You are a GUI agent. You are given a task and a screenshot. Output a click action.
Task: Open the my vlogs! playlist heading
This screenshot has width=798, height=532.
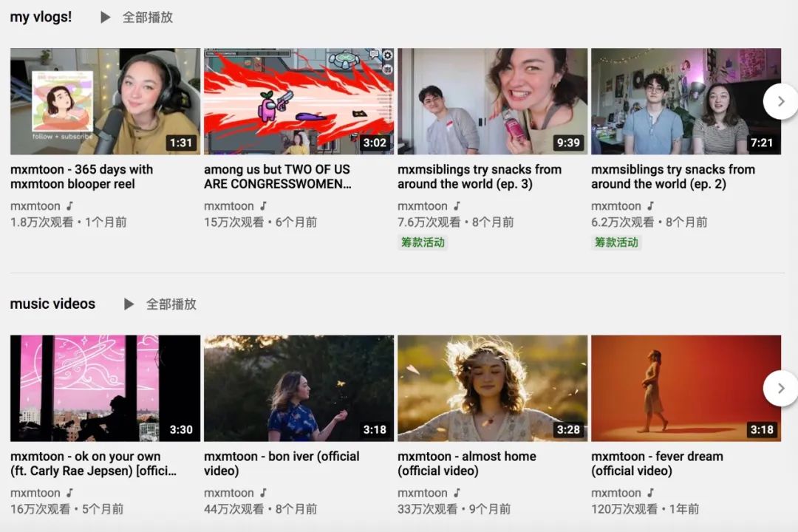click(x=41, y=17)
